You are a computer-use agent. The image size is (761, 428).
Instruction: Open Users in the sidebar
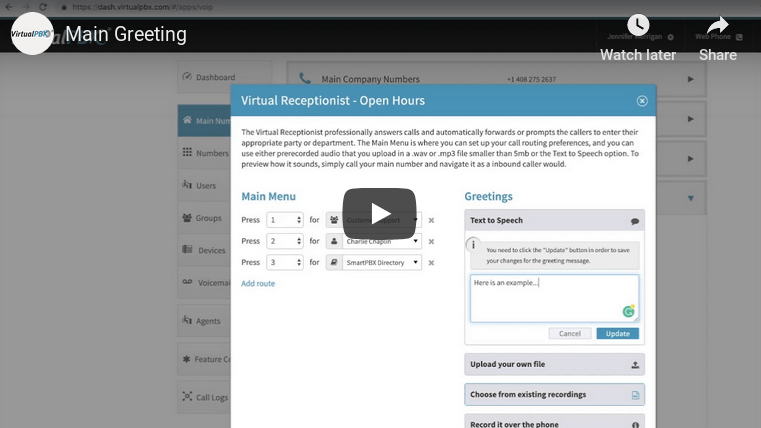[x=204, y=185]
